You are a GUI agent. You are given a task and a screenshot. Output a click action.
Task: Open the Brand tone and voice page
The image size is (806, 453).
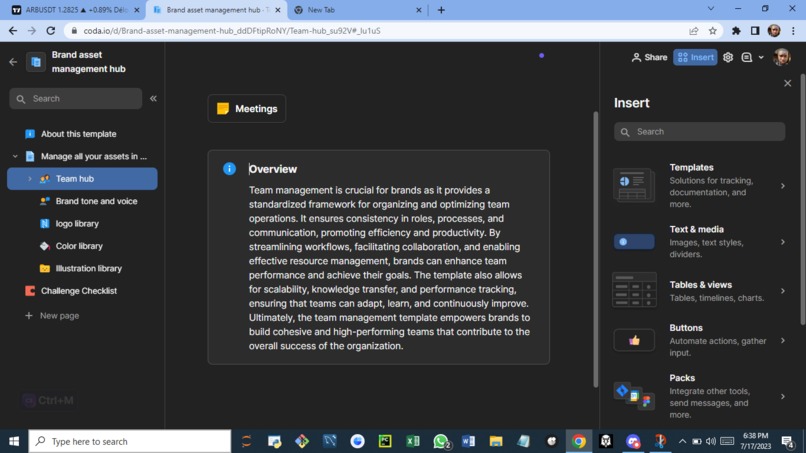click(x=96, y=201)
